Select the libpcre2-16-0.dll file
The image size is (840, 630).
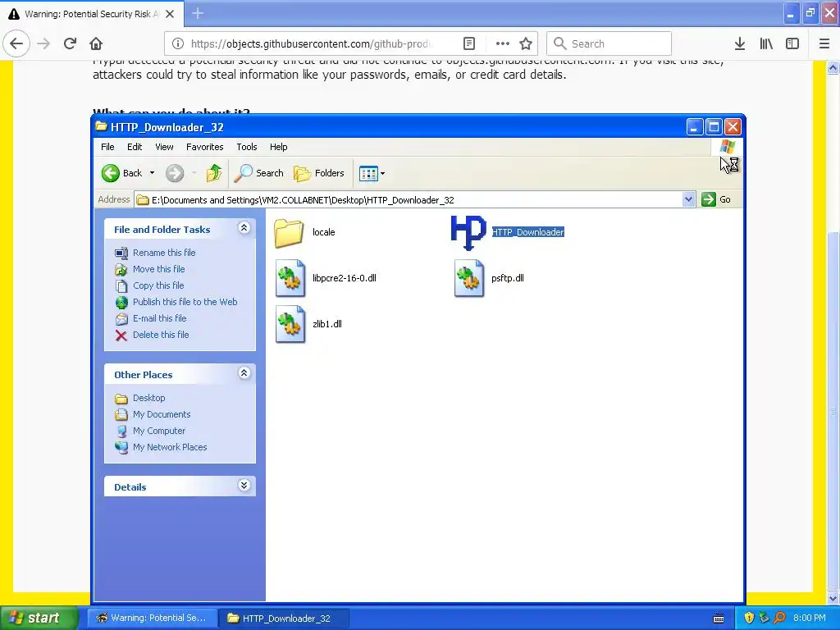[x=326, y=278]
